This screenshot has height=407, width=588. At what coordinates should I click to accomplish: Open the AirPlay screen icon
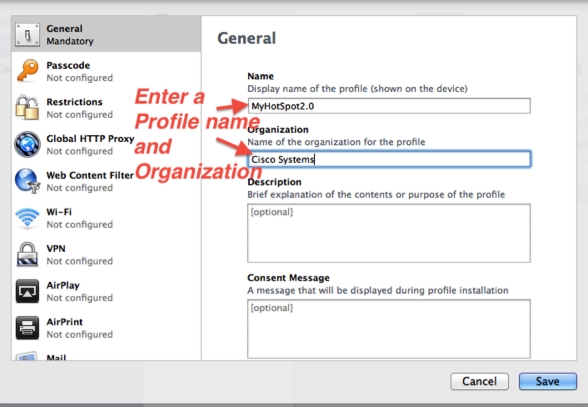point(27,291)
